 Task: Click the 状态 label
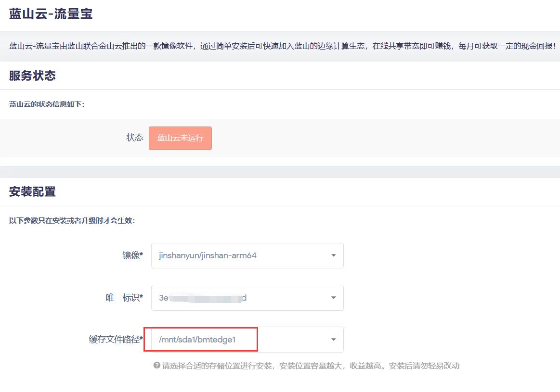[x=135, y=138]
